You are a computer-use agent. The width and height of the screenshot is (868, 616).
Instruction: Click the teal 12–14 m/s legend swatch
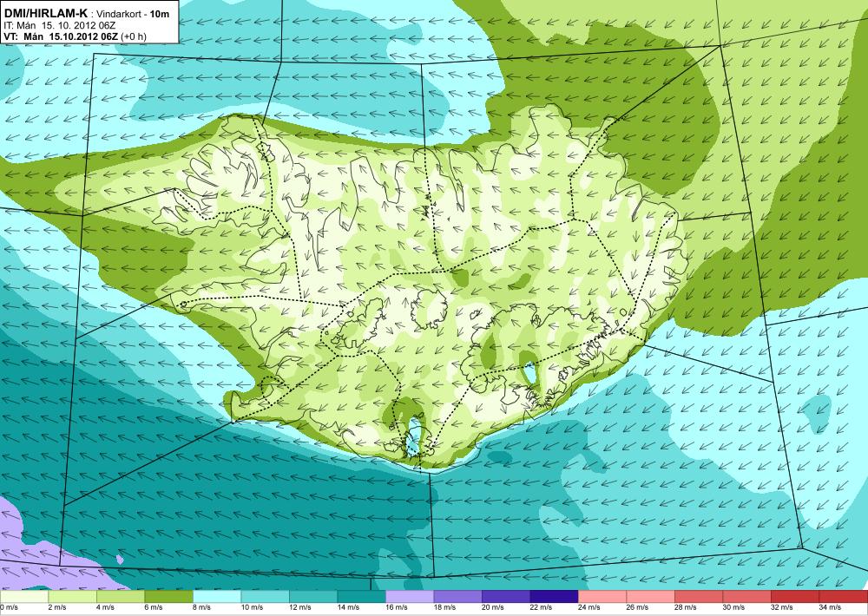(x=313, y=597)
